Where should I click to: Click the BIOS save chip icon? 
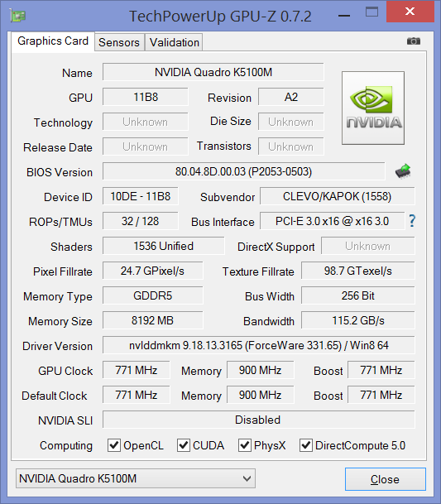coord(403,171)
